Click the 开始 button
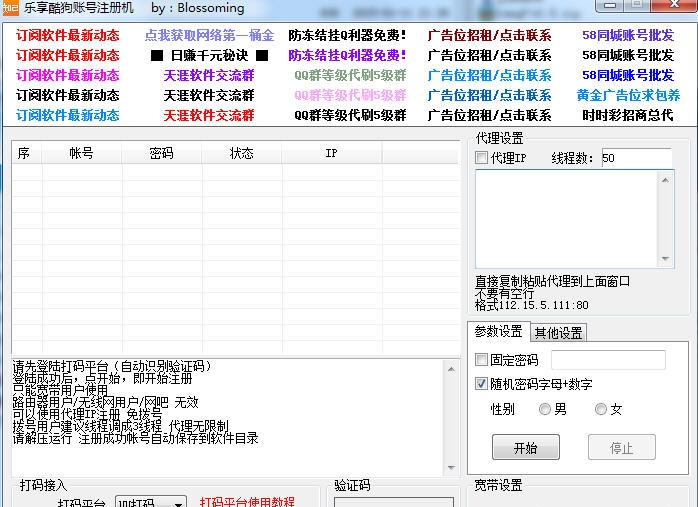Screen dimensions: 698x507 pos(526,447)
